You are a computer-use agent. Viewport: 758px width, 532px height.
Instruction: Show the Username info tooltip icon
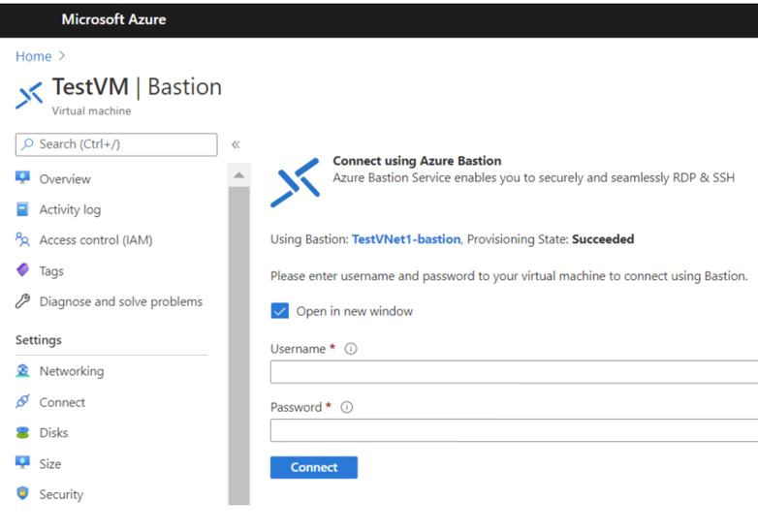(x=351, y=349)
